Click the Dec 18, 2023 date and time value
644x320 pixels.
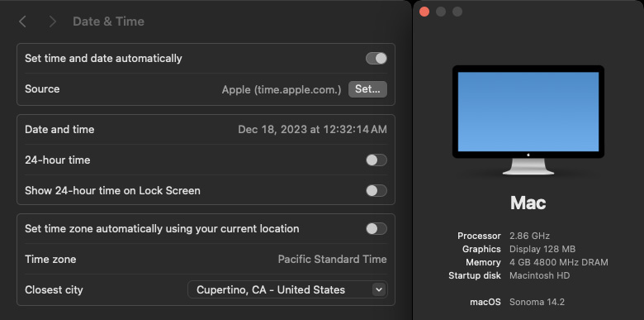click(312, 130)
